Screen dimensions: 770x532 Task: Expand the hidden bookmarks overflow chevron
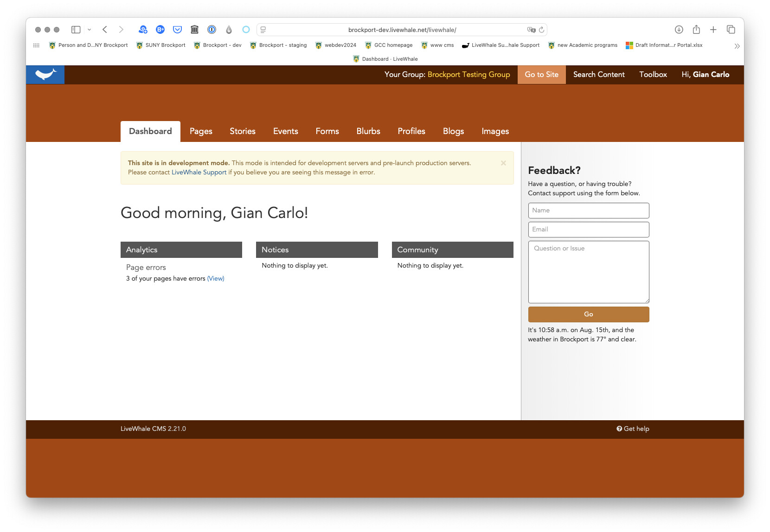click(x=737, y=46)
